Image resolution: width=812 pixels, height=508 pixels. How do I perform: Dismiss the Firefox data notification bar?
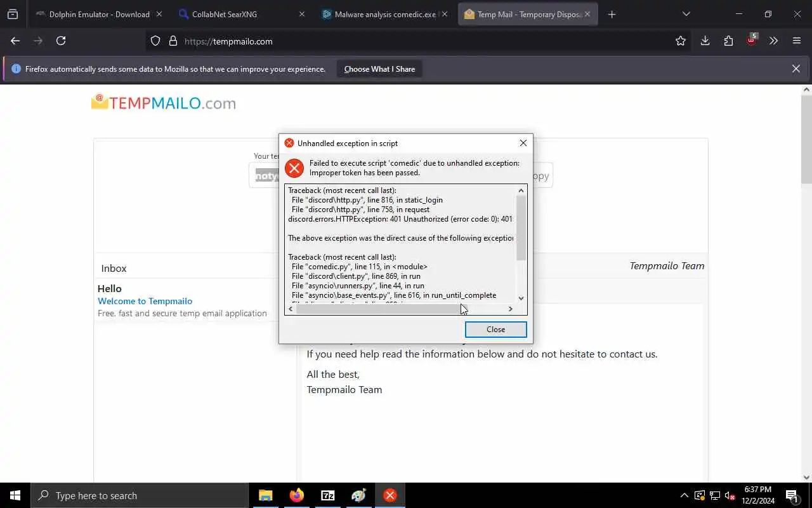click(x=796, y=69)
